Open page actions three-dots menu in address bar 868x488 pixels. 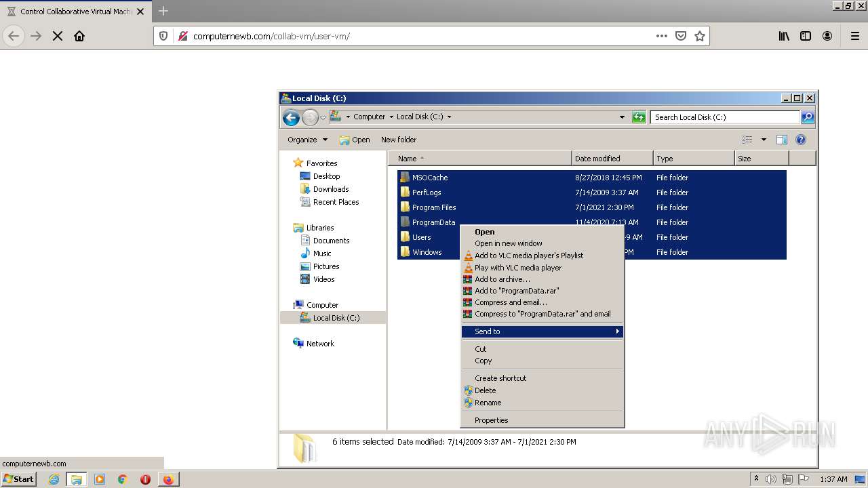pos(662,36)
